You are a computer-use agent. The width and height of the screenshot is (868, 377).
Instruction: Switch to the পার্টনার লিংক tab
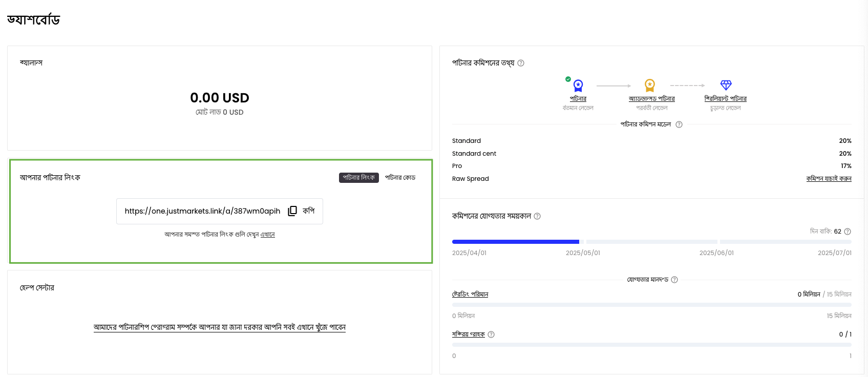tap(359, 178)
